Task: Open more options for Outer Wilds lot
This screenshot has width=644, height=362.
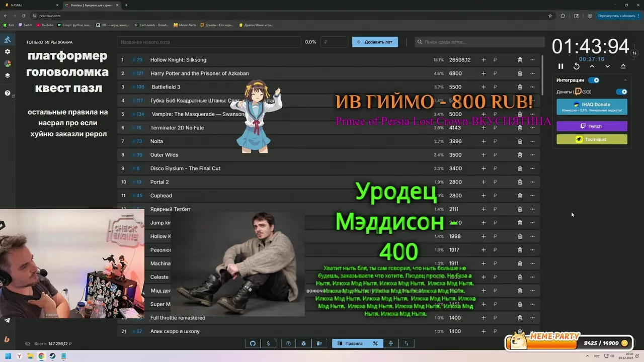Action: 532,155
